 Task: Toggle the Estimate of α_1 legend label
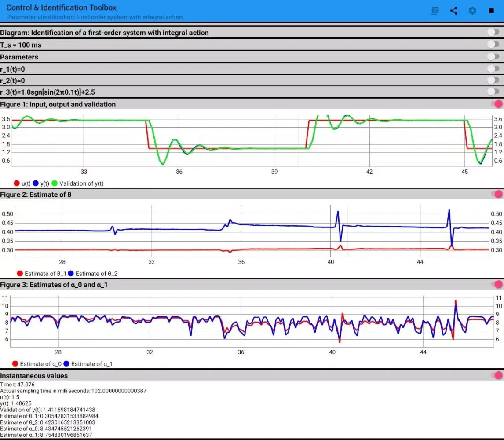91,364
